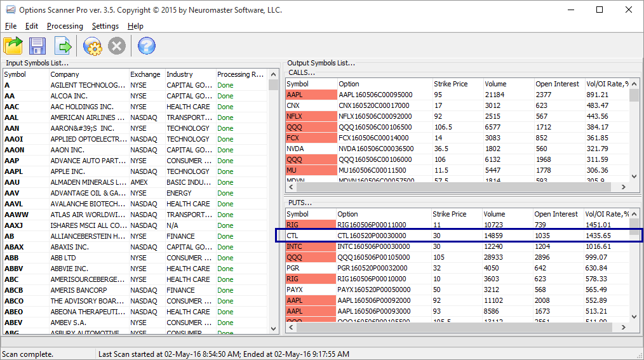
Task: Click the 891.21 Vol/OI rate value
Action: pyautogui.click(x=597, y=95)
